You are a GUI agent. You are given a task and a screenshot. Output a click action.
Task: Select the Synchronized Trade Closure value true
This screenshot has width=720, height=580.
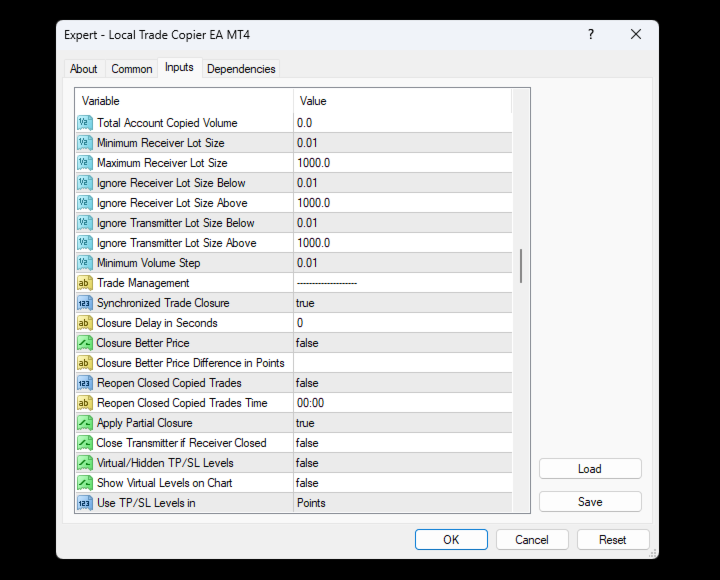(x=403, y=303)
